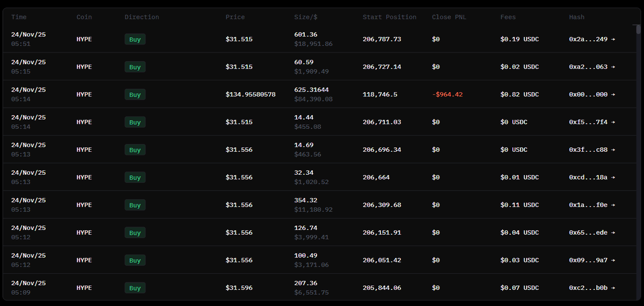Open transaction hash 0x3f...c88 arrow link

(592, 150)
